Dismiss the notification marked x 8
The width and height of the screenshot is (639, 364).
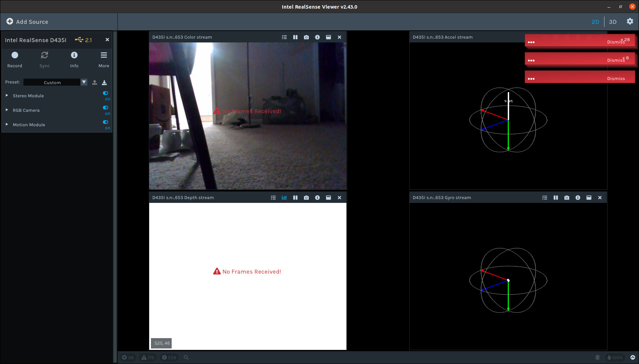[x=616, y=60]
